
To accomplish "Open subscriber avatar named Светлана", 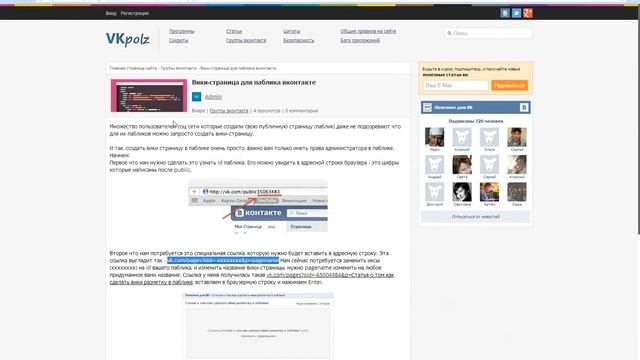I will tap(462, 192).
